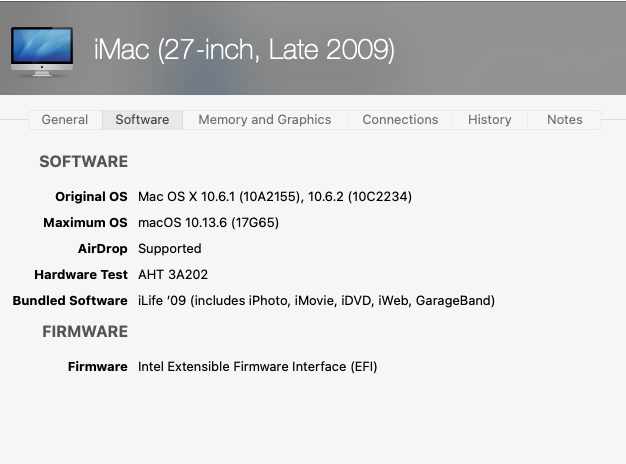Image resolution: width=626 pixels, height=464 pixels.
Task: Open the General tab
Action: click(65, 120)
